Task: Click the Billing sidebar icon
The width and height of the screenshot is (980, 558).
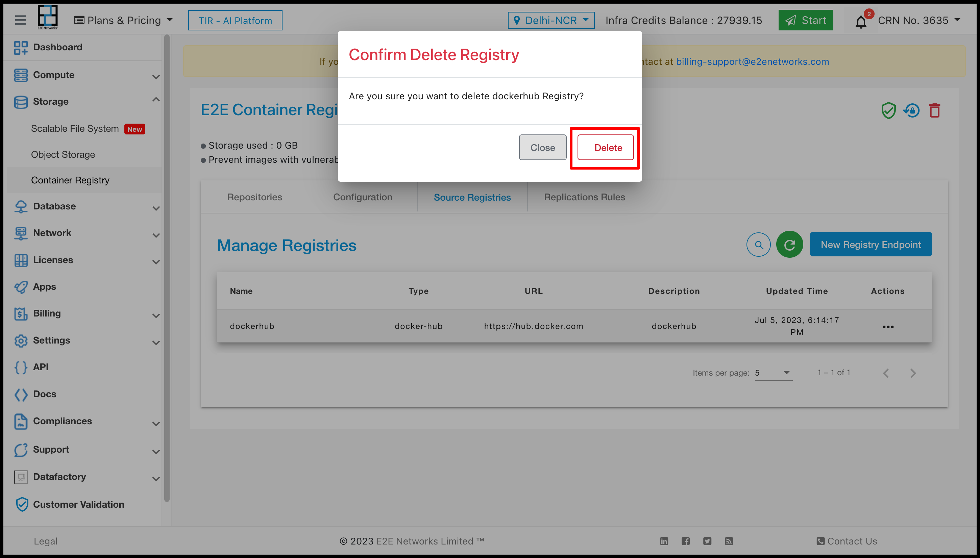Action: coord(21,314)
